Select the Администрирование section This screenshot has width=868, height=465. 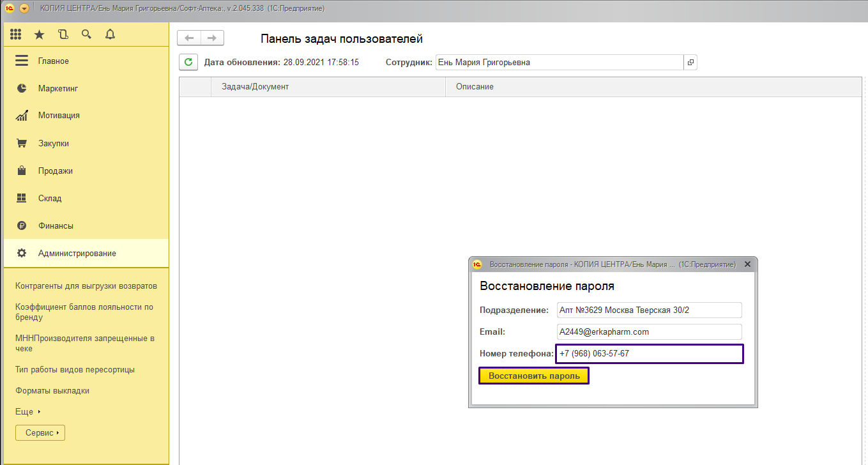click(77, 254)
